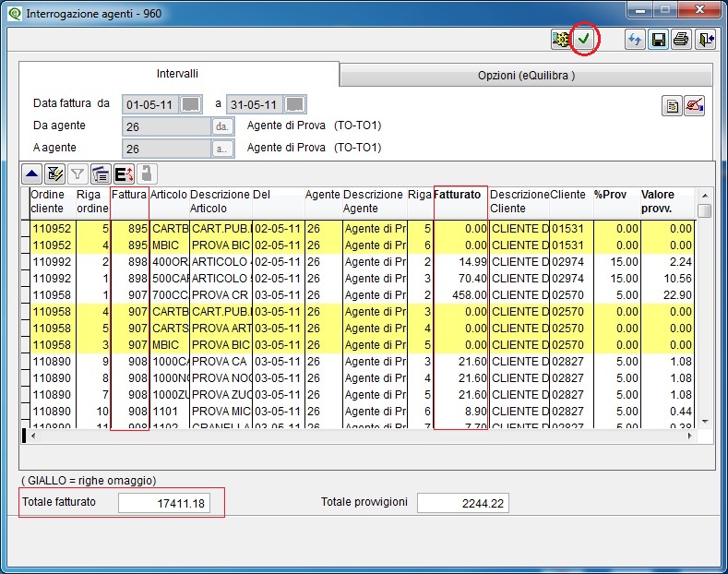Click the printer icon
This screenshot has width=728, height=574.
coord(681,40)
